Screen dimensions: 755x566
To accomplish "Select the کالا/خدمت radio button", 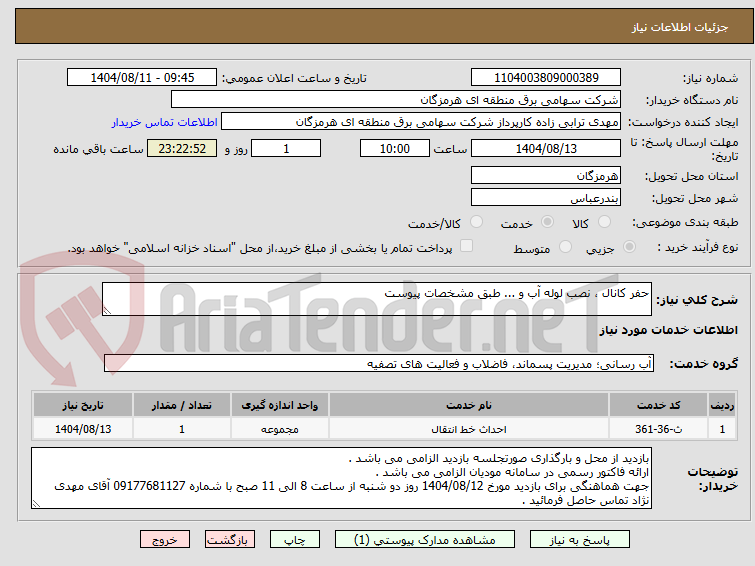I will [x=476, y=222].
